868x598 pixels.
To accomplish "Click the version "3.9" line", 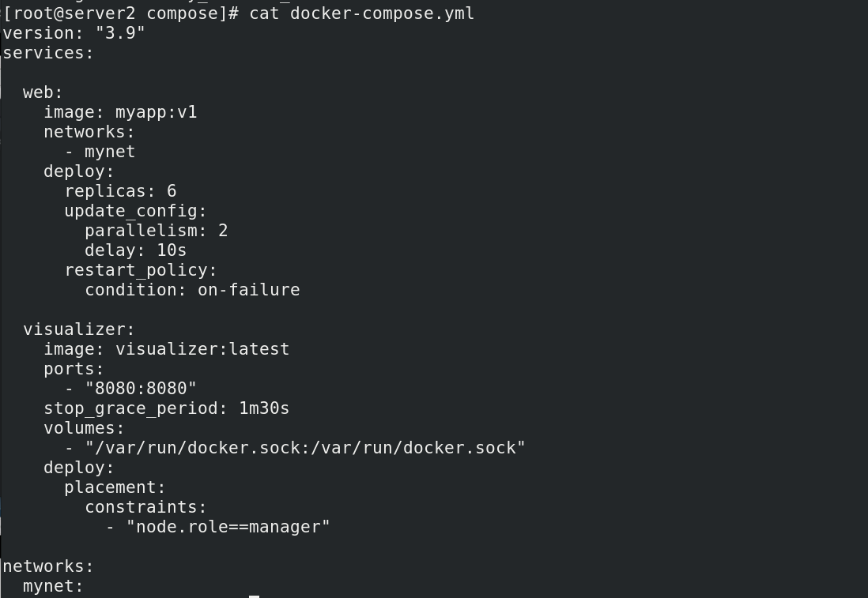I will 74,33.
